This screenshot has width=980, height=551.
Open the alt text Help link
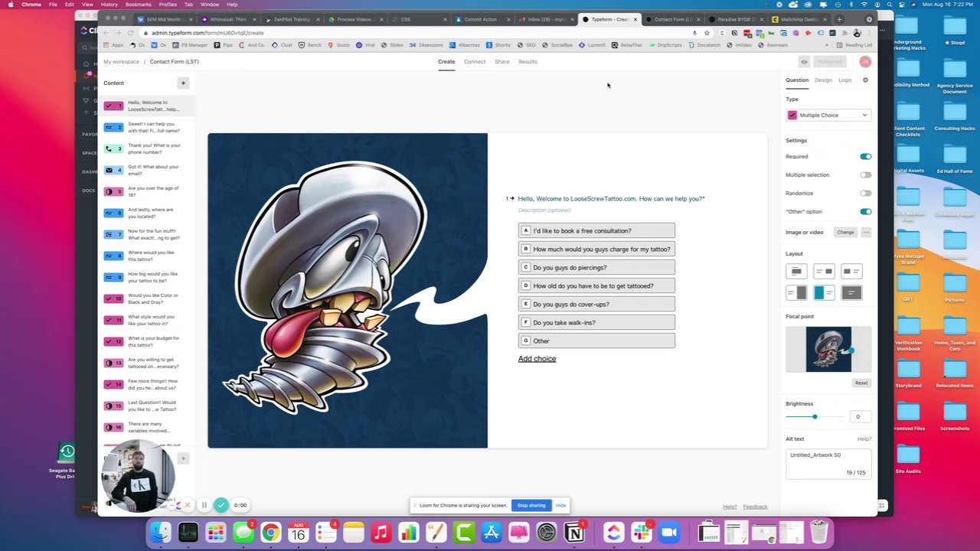coord(864,439)
